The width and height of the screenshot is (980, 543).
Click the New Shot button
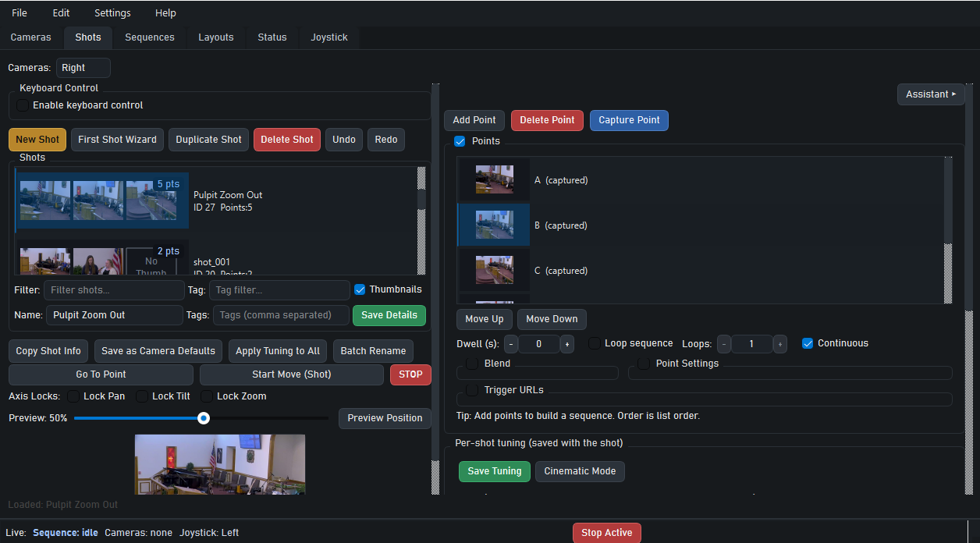coord(37,139)
